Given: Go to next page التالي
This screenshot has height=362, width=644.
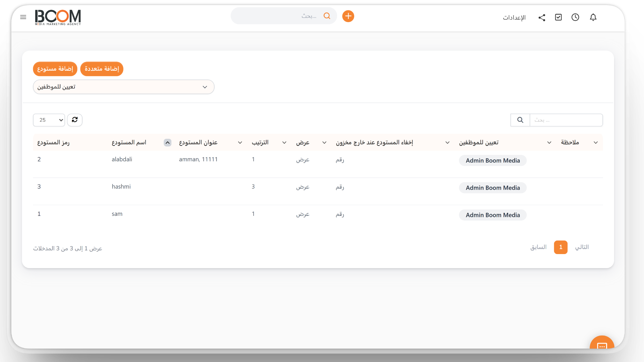Looking at the screenshot, I should point(582,247).
